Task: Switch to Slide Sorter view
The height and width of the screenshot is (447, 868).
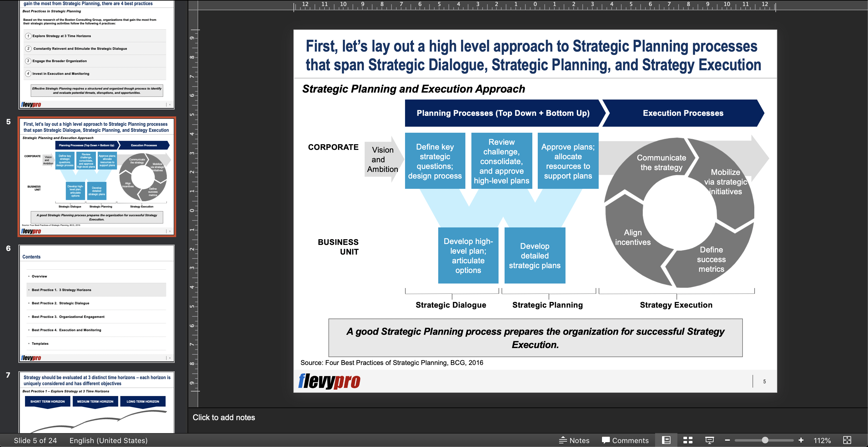Action: pyautogui.click(x=688, y=440)
